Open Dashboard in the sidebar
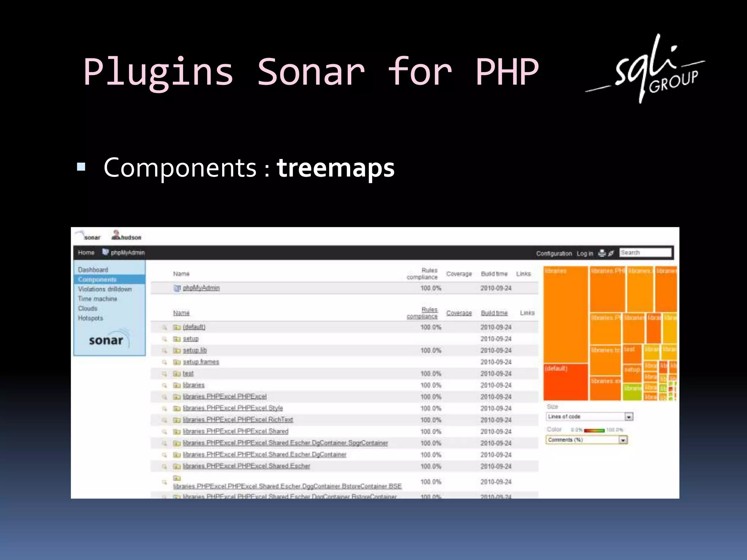Image resolution: width=747 pixels, height=560 pixels. (x=93, y=270)
